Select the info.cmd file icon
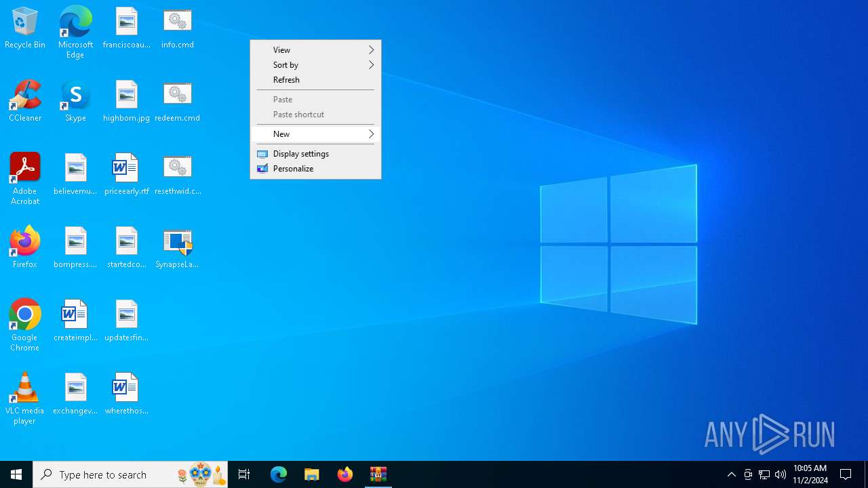Image resolution: width=868 pixels, height=488 pixels. pos(178,28)
